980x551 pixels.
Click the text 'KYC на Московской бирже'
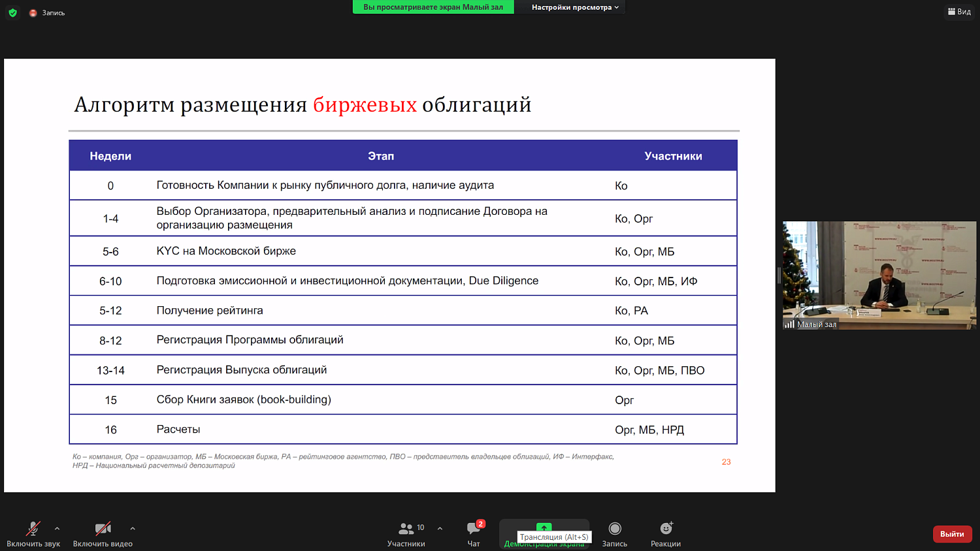click(x=226, y=251)
